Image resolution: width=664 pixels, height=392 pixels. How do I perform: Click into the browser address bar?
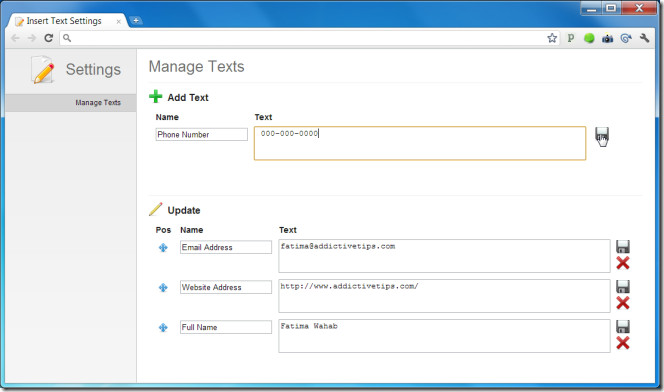[x=305, y=38]
